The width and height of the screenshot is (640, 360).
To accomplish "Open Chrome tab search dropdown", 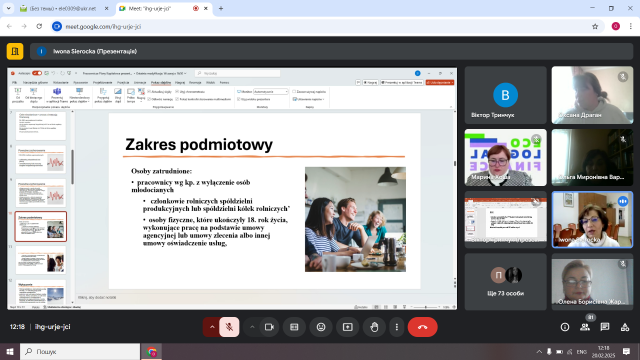I will (8, 8).
